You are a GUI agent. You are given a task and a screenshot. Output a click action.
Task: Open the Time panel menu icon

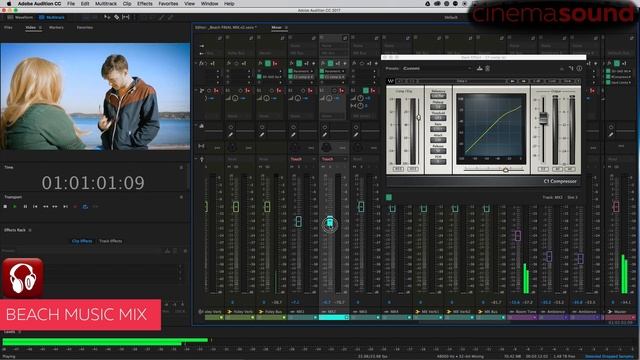(x=181, y=167)
